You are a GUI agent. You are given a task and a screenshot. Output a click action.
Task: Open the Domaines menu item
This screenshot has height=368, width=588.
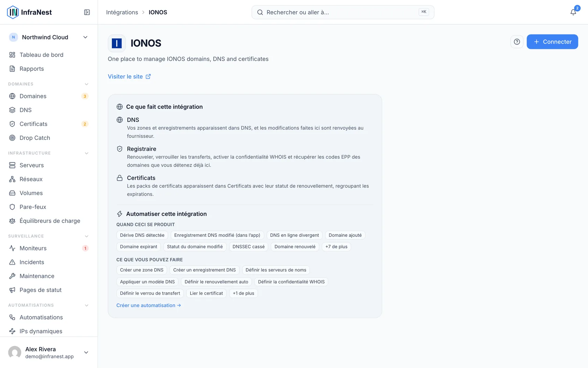(49, 96)
